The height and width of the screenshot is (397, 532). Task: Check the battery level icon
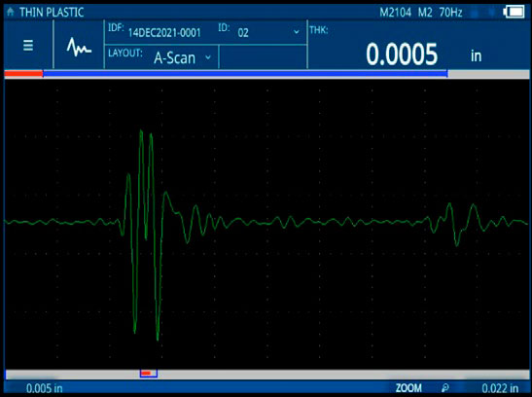coord(514,13)
